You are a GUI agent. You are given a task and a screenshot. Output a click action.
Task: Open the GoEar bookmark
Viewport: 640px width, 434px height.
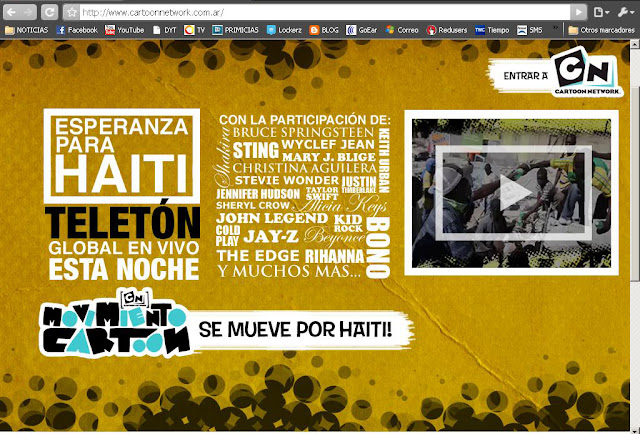coord(366,31)
